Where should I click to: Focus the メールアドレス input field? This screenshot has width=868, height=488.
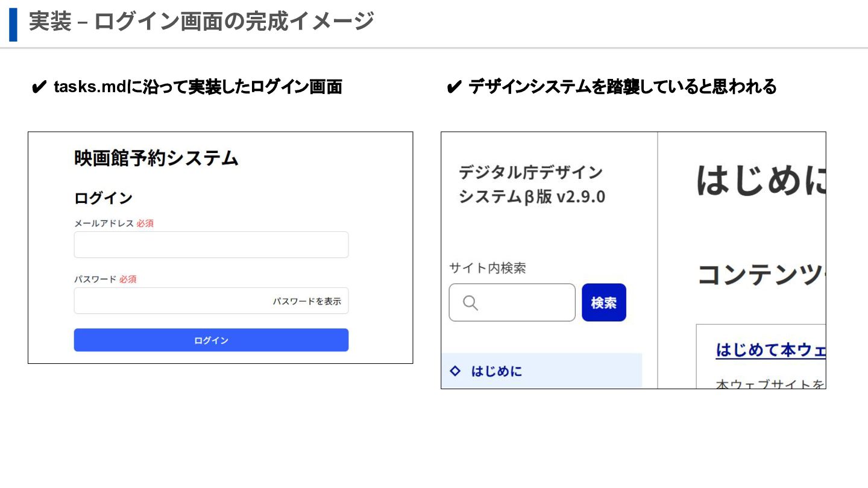pyautogui.click(x=211, y=245)
